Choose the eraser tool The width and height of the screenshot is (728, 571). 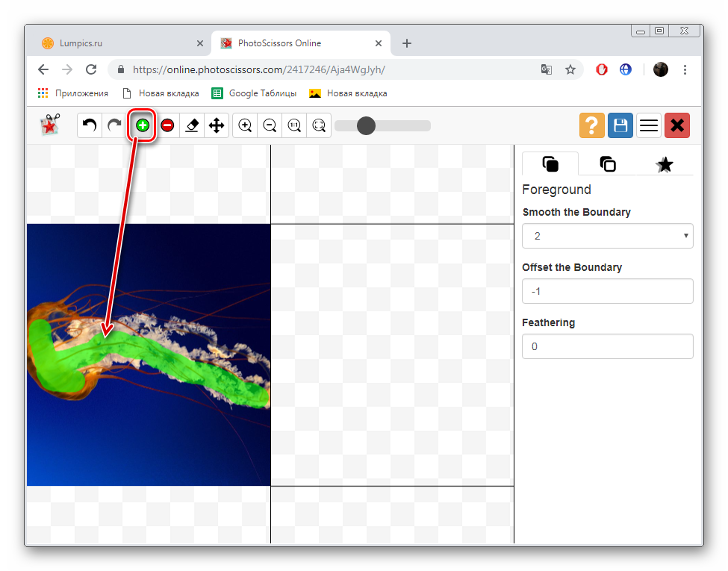point(192,125)
